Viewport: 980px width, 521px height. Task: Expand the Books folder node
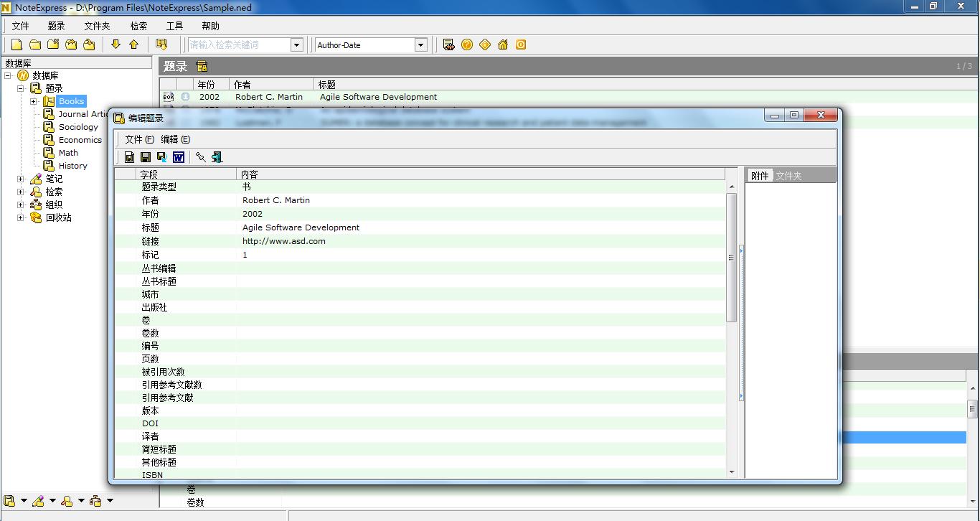34,101
